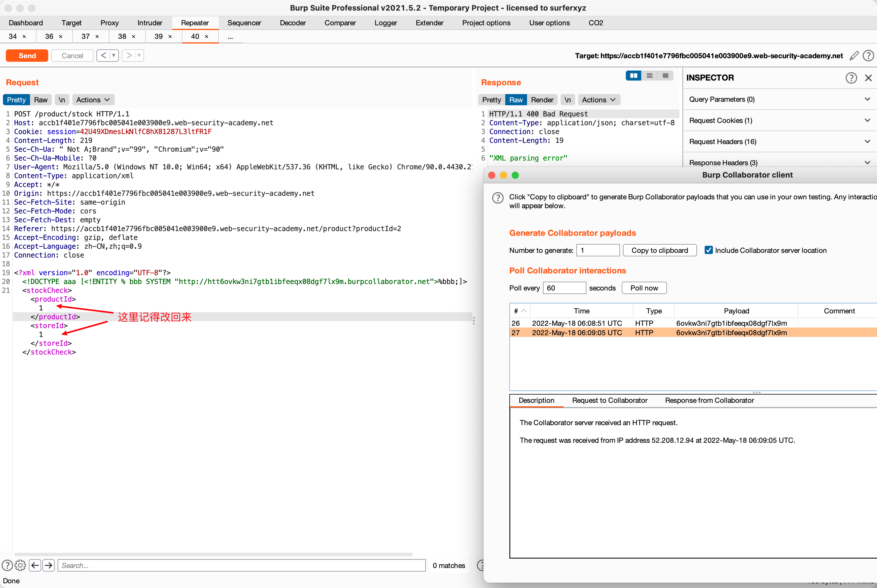Open Request Actions dropdown
This screenshot has width=877, height=588.
[93, 100]
